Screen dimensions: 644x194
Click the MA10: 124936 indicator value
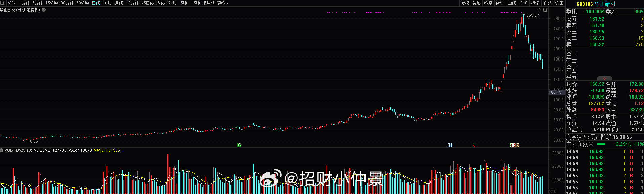tap(107, 150)
